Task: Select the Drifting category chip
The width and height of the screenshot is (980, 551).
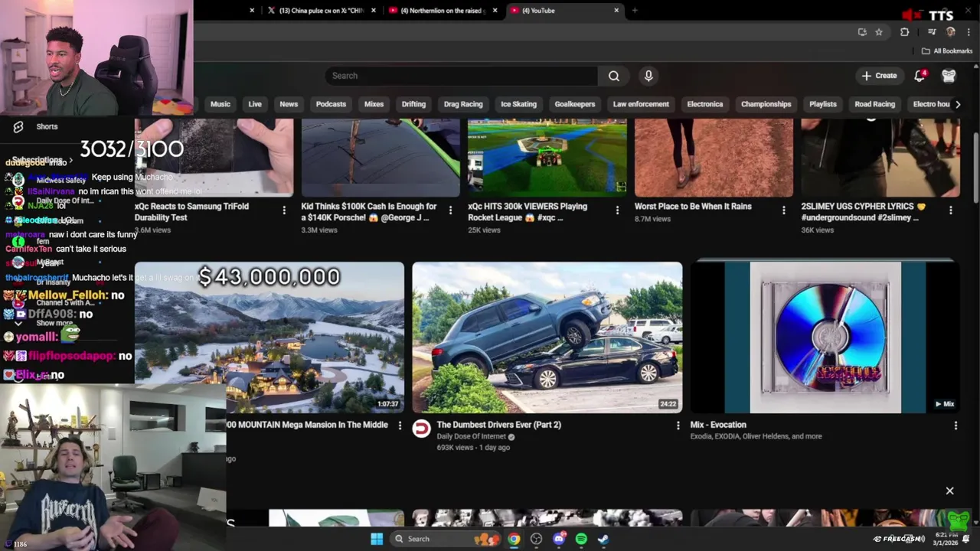Action: point(413,104)
